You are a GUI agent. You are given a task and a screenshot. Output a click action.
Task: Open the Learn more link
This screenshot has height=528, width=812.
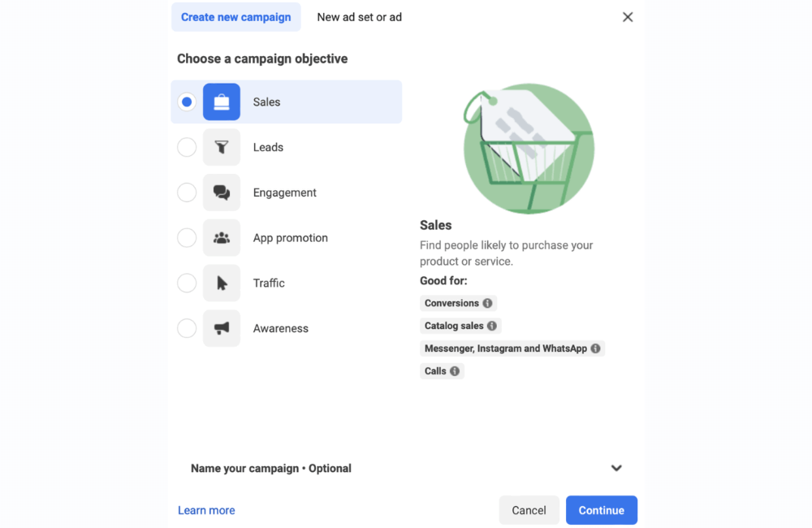pos(206,510)
